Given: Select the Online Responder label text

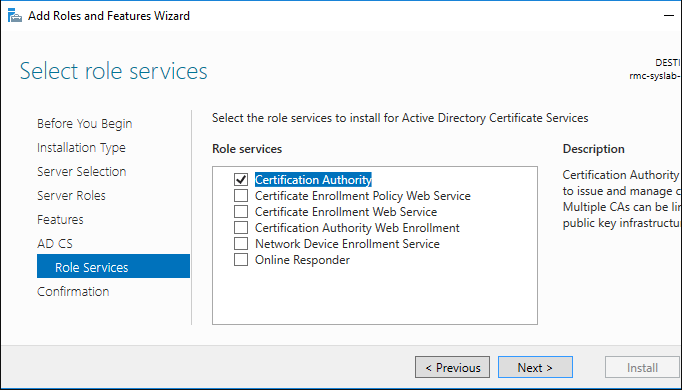Looking at the screenshot, I should point(302,260).
